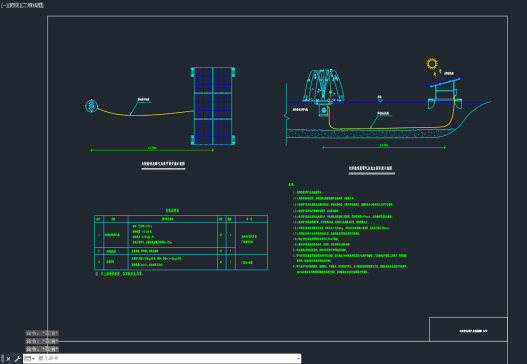This screenshot has width=527, height=364.
Task: Select the title block at bottom right
Action: [468, 329]
